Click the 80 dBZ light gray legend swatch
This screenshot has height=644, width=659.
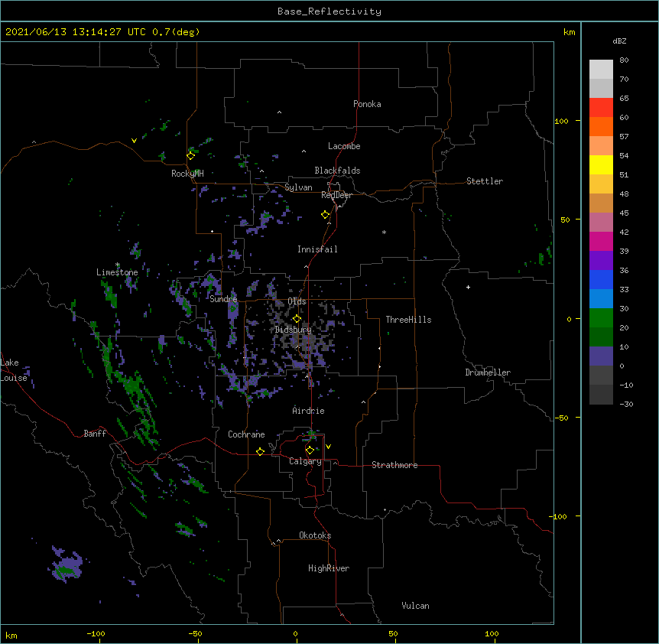tap(601, 70)
